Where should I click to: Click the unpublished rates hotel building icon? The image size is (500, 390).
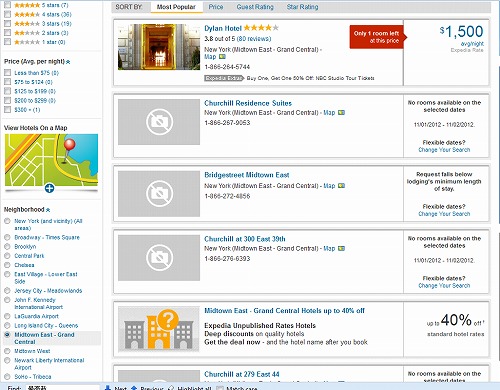(159, 329)
